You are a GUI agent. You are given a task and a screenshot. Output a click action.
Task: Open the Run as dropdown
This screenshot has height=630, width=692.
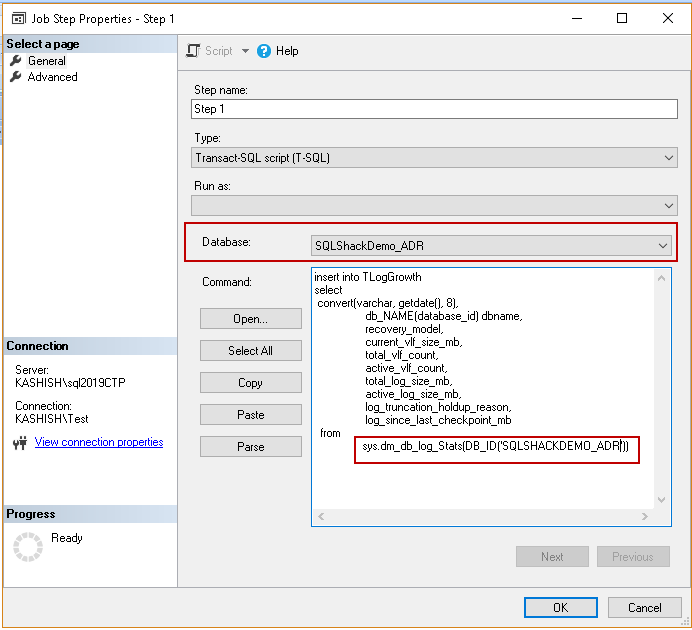[x=434, y=206]
